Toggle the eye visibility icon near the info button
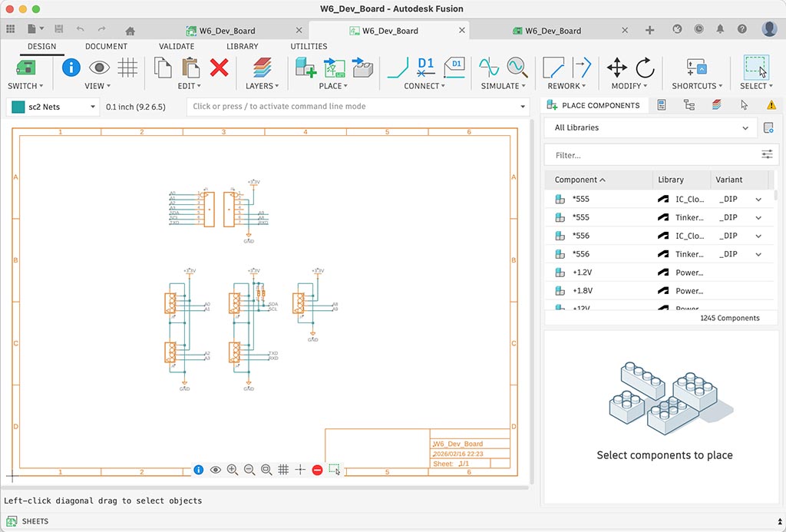This screenshot has height=532, width=786. click(x=216, y=470)
